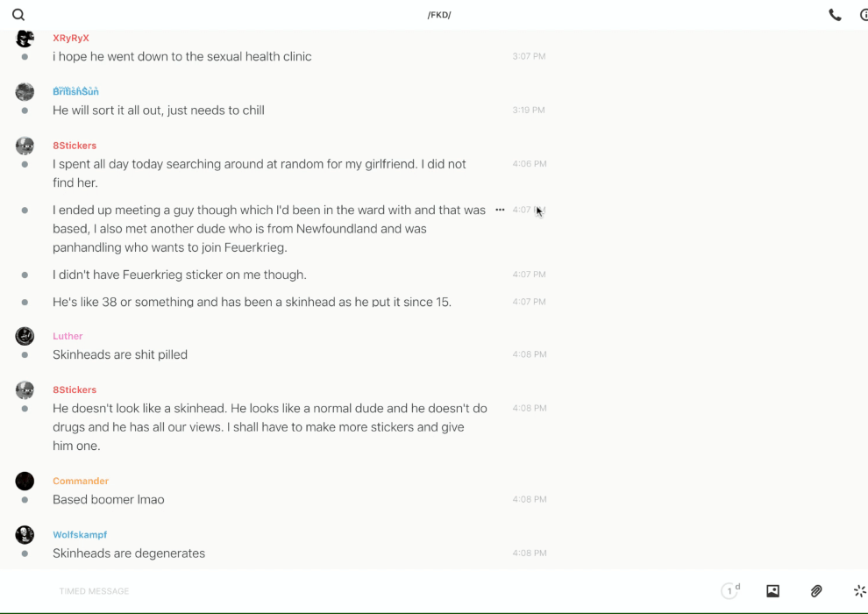This screenshot has height=614, width=868.
Task: Click XRyRyX's avatar picture
Action: pyautogui.click(x=25, y=39)
